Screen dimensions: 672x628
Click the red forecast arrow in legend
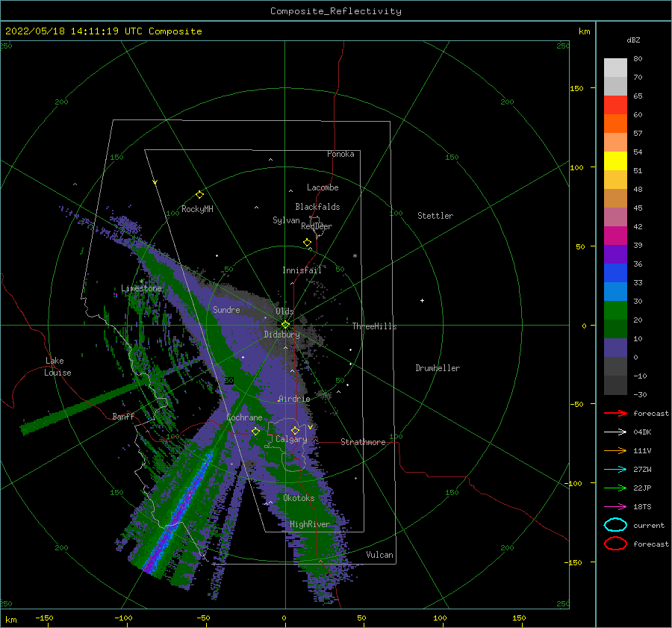tap(615, 413)
